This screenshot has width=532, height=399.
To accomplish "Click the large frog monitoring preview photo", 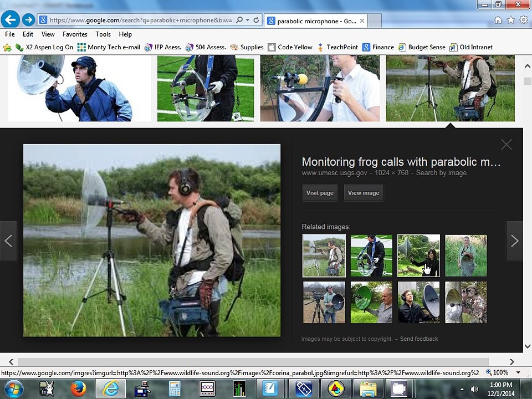I will (x=152, y=240).
